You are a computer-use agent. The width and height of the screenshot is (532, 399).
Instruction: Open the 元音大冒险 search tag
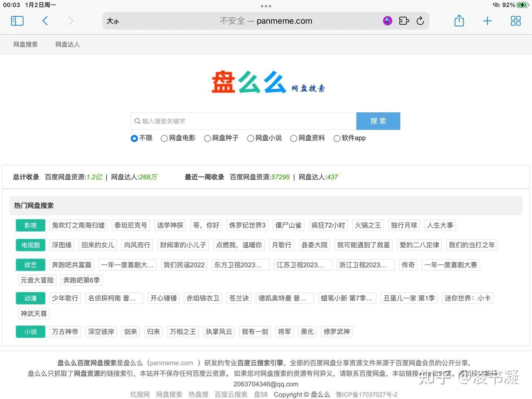click(37, 280)
